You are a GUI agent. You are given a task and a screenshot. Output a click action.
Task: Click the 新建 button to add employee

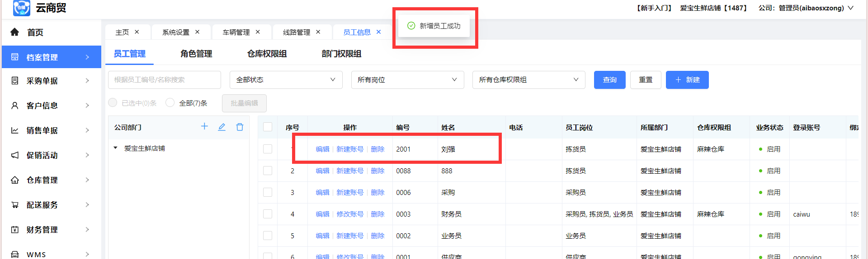point(687,80)
